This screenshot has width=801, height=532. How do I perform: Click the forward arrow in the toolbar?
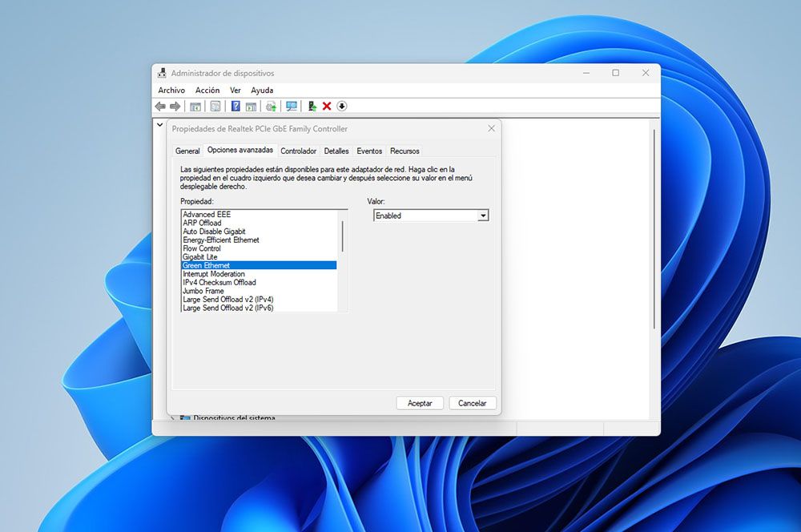point(175,107)
